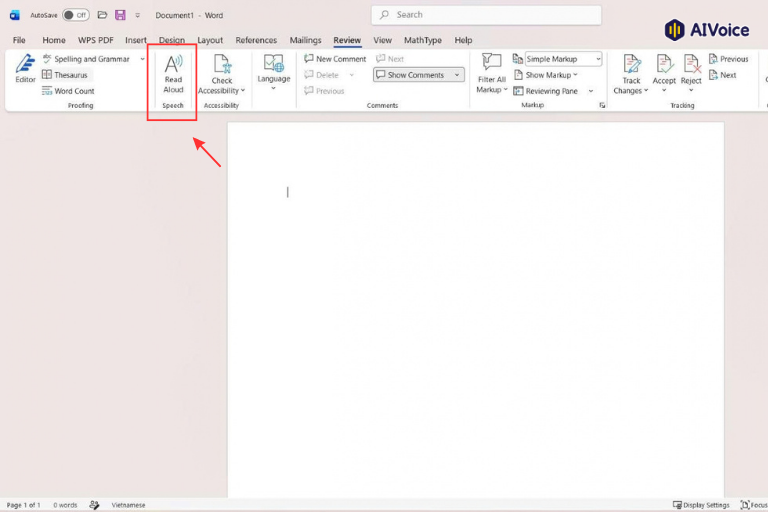Show the Word Count

69,91
